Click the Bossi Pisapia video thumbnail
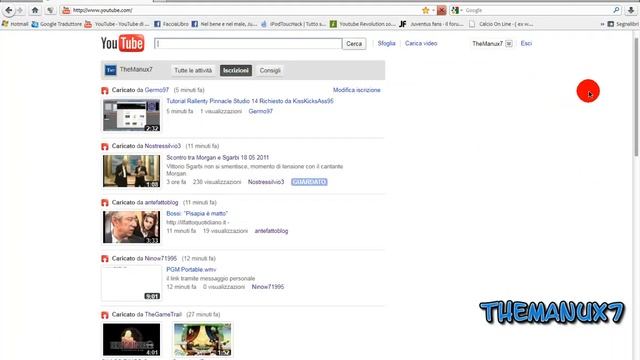The image size is (640, 360). pyautogui.click(x=131, y=227)
